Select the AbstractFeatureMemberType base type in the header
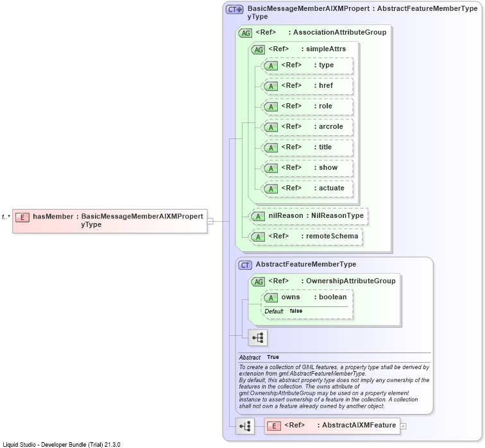Image resolution: width=485 pixels, height=448 pixels. tap(427, 8)
